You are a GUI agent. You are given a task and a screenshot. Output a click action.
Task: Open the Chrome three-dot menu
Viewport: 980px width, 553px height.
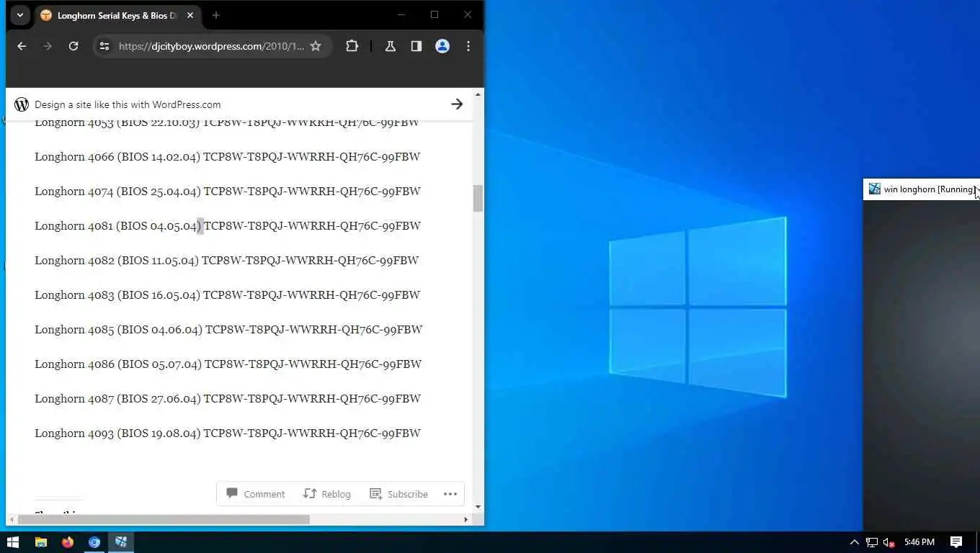tap(468, 46)
